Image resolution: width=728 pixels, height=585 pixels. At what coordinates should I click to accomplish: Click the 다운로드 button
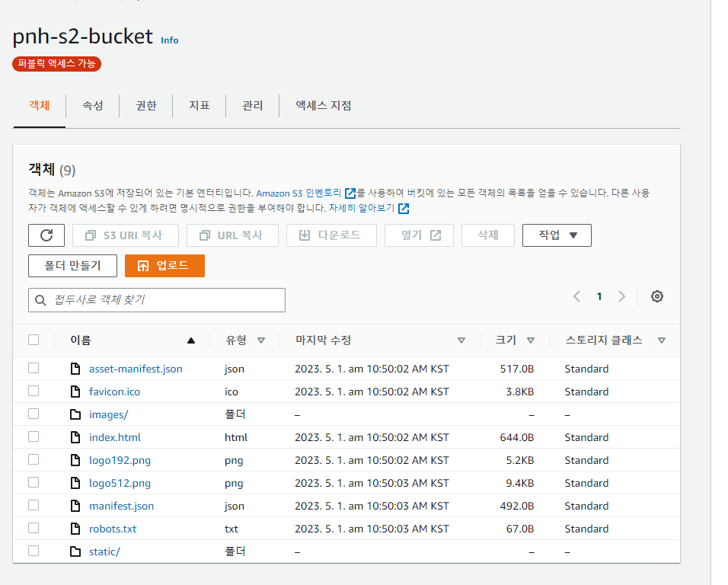pyautogui.click(x=331, y=235)
